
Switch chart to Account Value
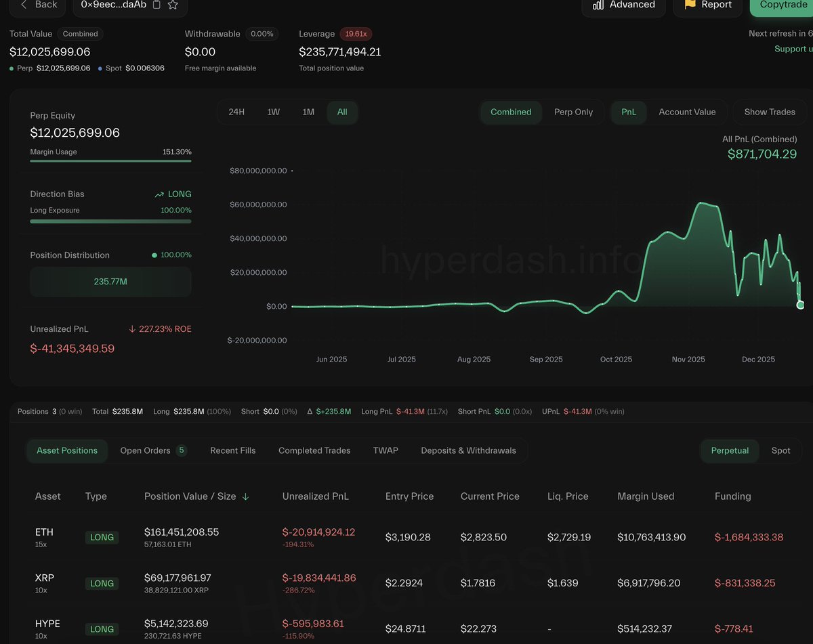click(688, 112)
